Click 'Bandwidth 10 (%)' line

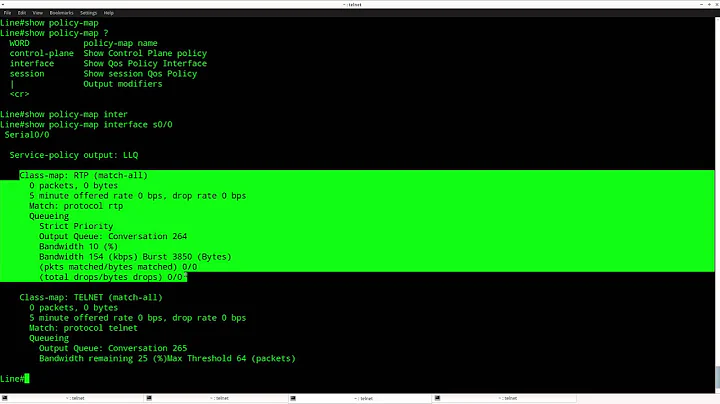tap(78, 247)
